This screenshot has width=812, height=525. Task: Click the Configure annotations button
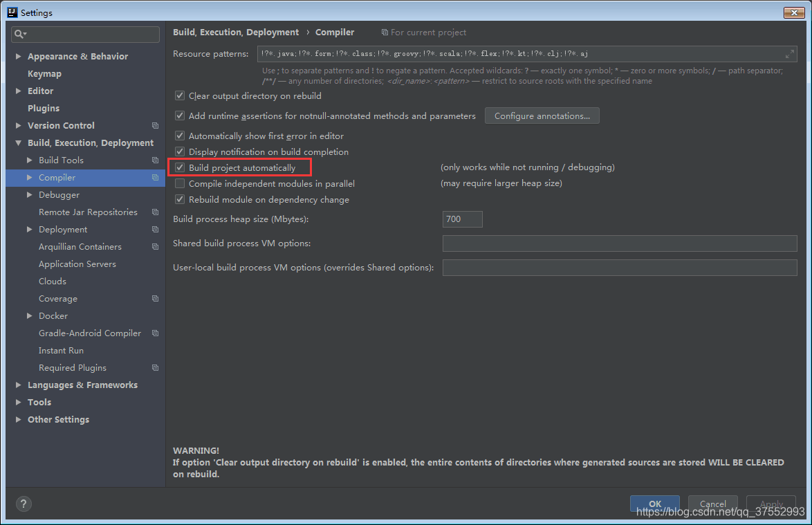542,116
